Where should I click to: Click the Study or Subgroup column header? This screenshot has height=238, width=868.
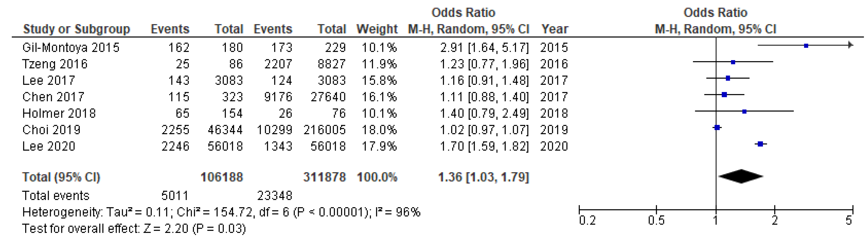coord(77,29)
